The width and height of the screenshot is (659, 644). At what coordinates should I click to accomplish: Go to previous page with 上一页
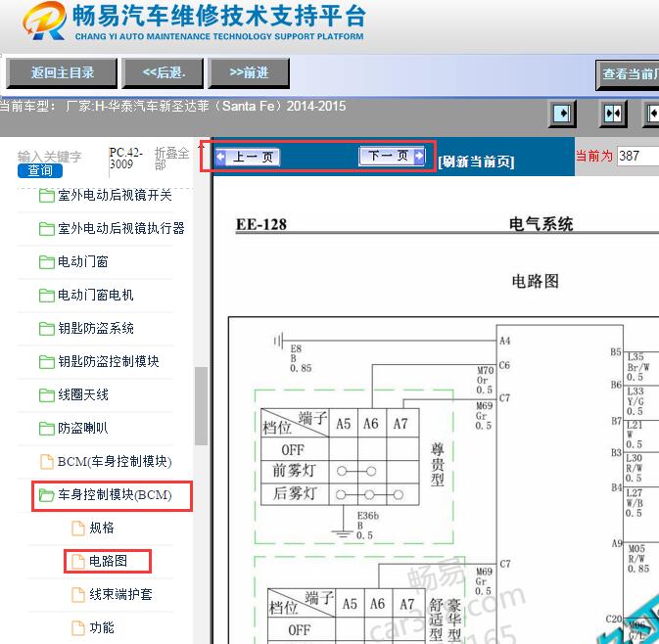[247, 157]
